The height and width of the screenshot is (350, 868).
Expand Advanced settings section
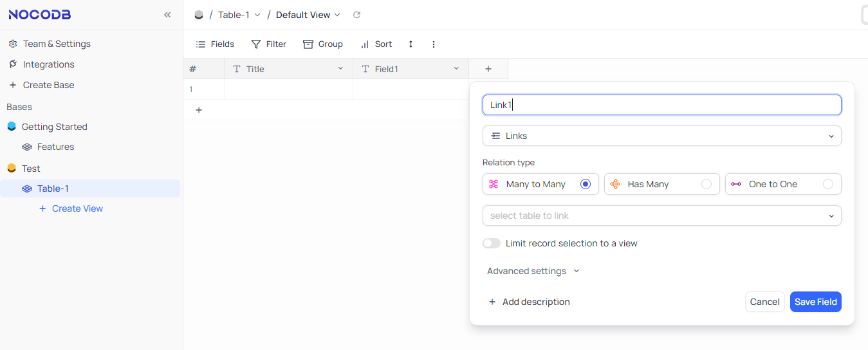[533, 271]
